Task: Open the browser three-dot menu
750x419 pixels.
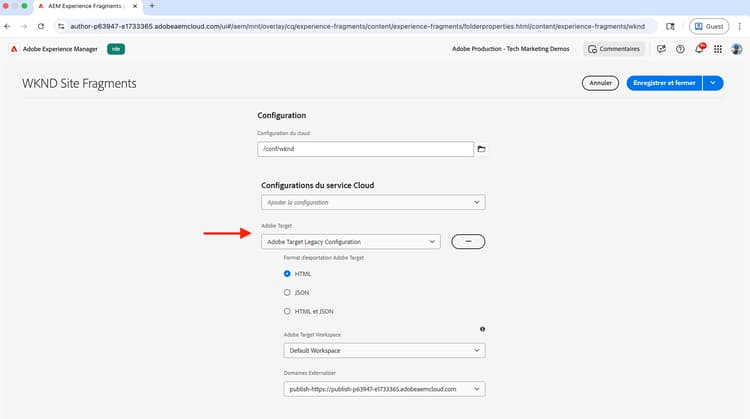Action: click(739, 26)
